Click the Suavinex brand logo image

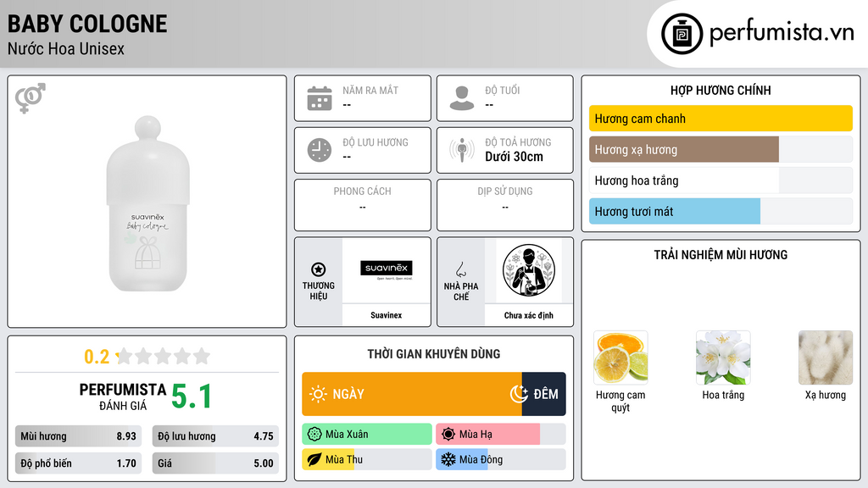[386, 270]
